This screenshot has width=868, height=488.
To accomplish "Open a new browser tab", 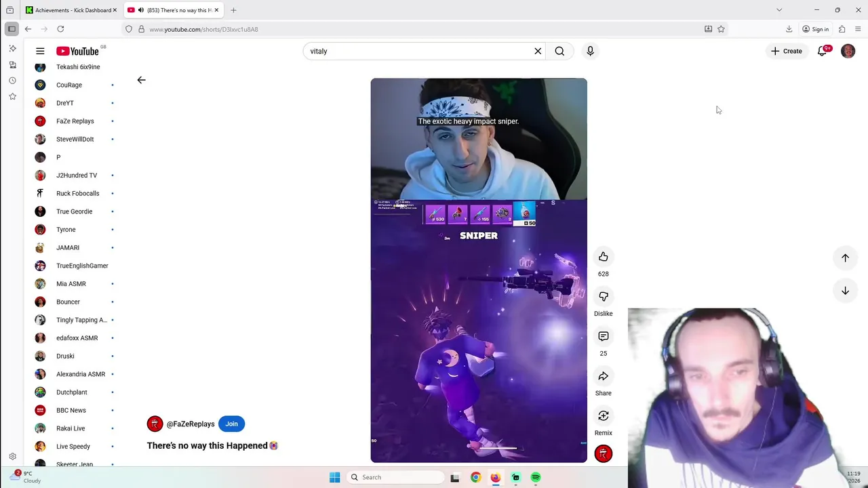I will coord(233,10).
